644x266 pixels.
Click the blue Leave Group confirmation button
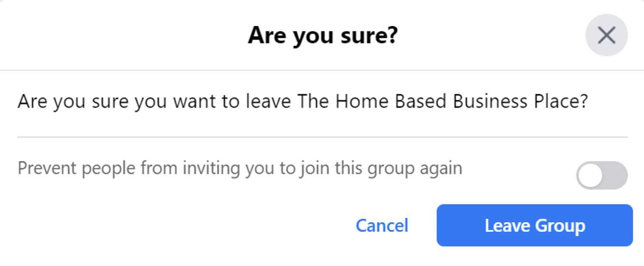click(x=535, y=225)
